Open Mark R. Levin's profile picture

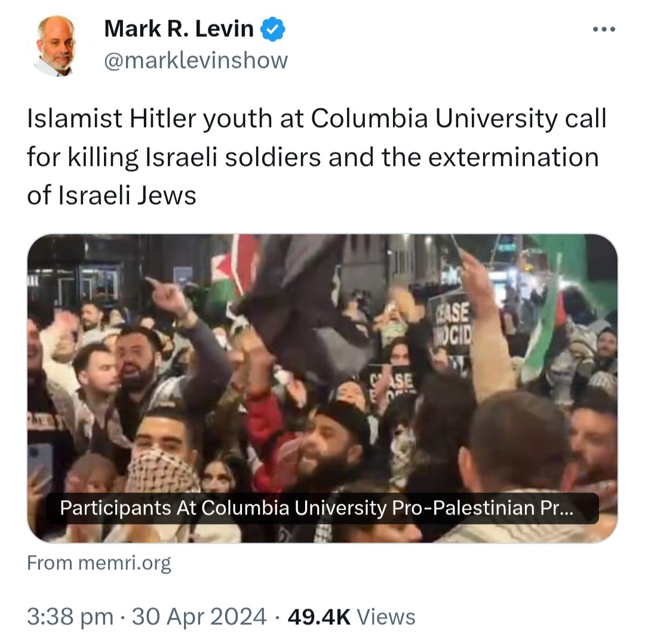point(56,45)
